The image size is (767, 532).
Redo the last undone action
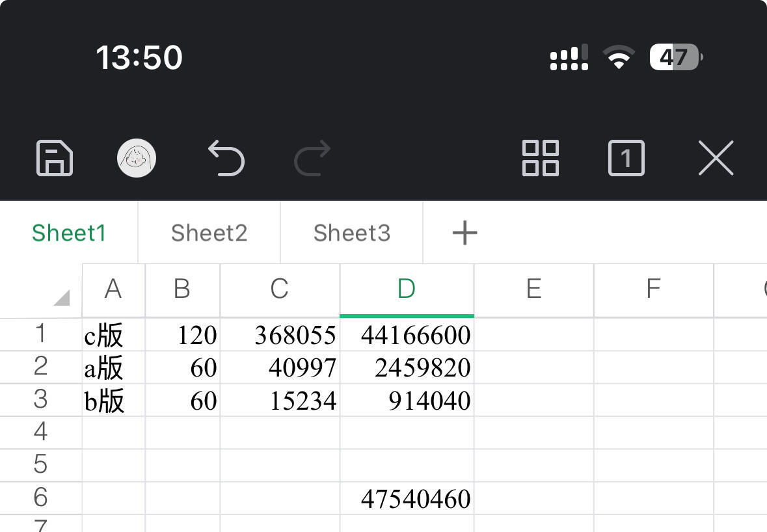[x=312, y=158]
